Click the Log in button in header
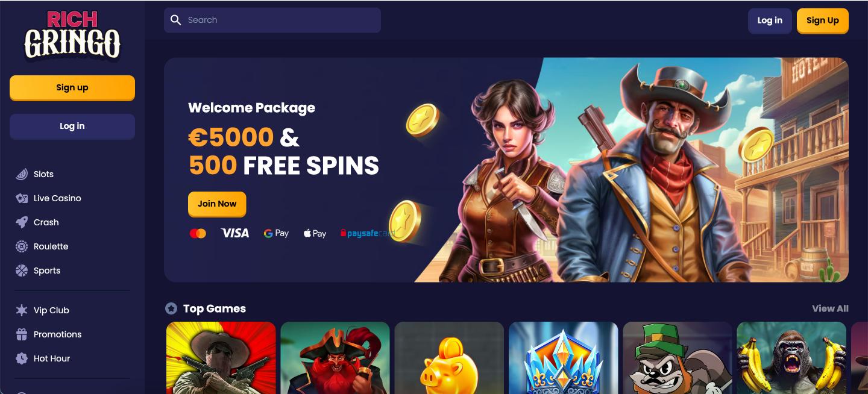Viewport: 868px width, 394px height. pos(770,20)
